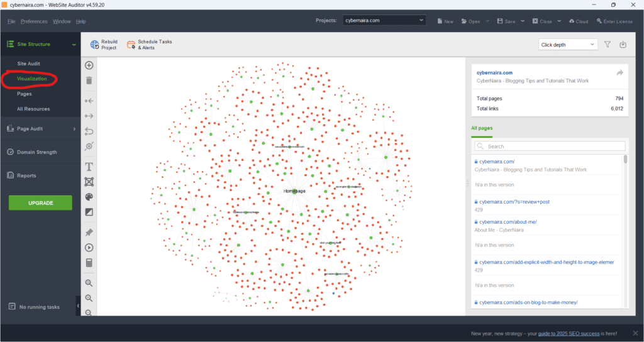Open the Window menu
The image size is (644, 342).
point(62,21)
